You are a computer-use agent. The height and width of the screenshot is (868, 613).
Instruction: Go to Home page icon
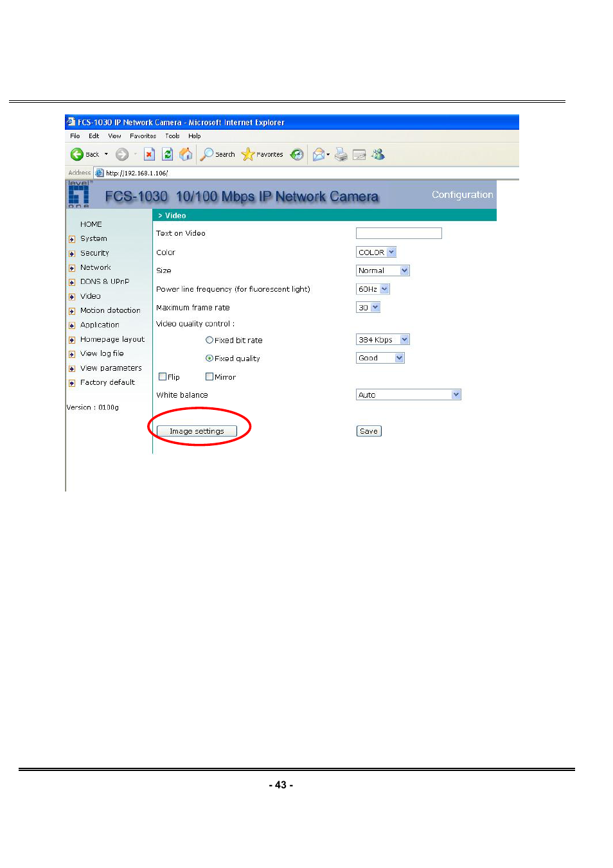pos(186,154)
